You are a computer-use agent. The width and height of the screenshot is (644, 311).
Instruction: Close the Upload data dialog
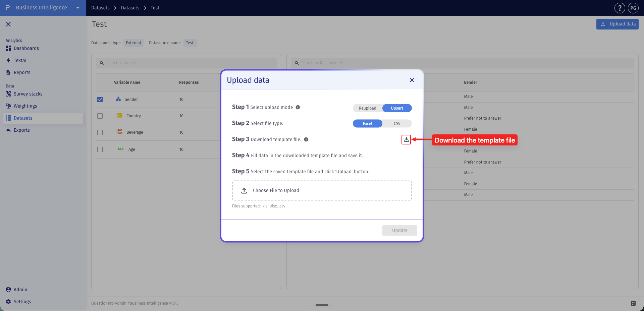(x=412, y=80)
